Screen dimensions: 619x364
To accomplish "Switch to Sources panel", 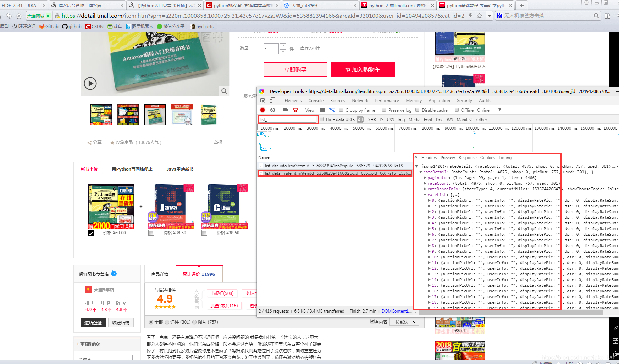I will coord(338,101).
